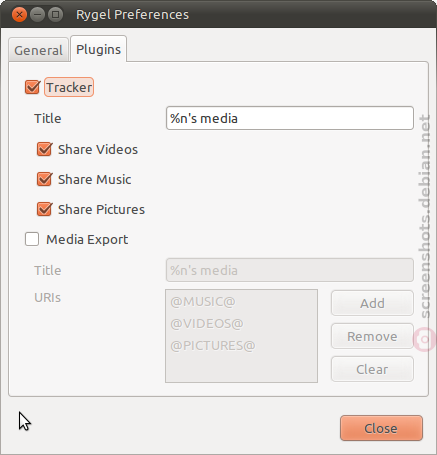Image resolution: width=437 pixels, height=455 pixels.
Task: Click the Remove URI button
Action: pos(372,336)
